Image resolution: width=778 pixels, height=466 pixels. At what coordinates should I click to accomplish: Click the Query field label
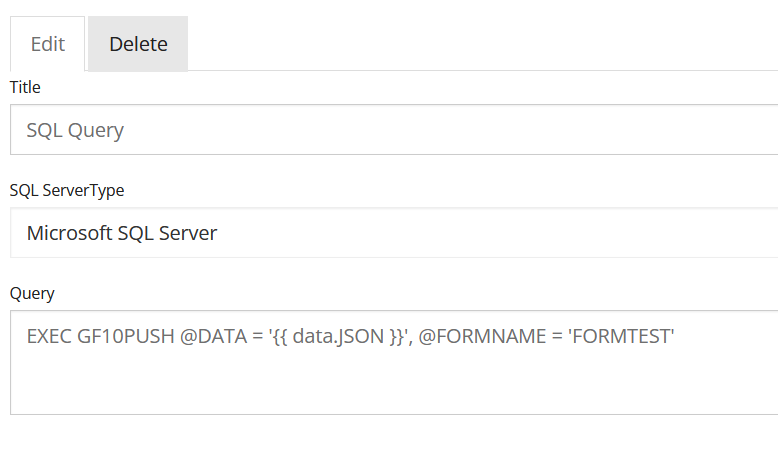(32, 293)
